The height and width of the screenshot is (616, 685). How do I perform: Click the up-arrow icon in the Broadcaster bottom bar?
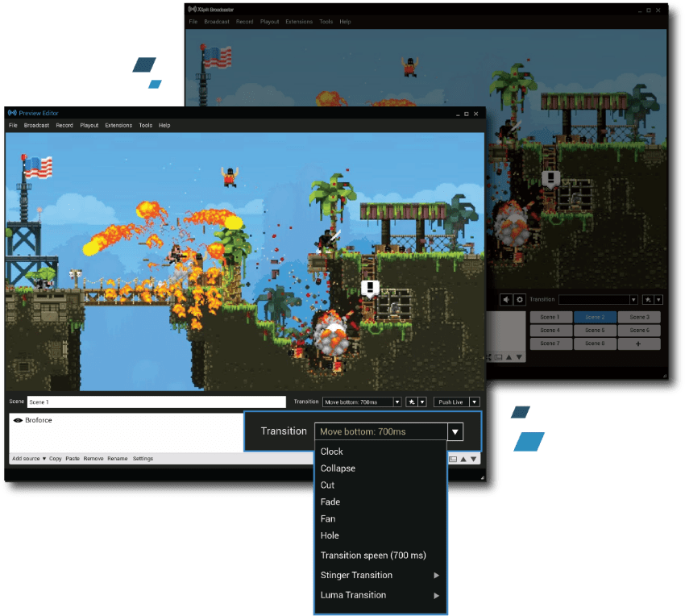coord(509,356)
